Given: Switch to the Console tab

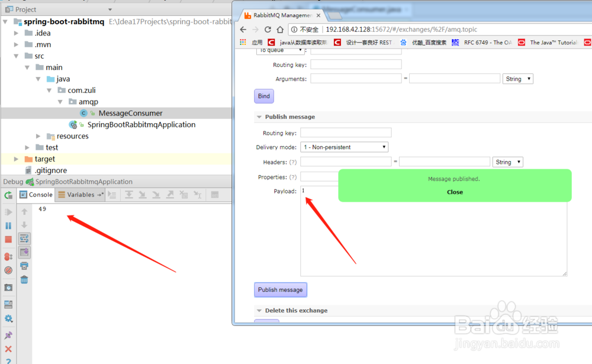Looking at the screenshot, I should [x=36, y=195].
